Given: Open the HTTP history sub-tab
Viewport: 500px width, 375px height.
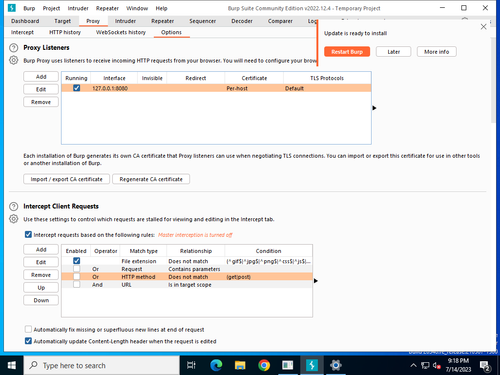Looking at the screenshot, I should click(65, 32).
